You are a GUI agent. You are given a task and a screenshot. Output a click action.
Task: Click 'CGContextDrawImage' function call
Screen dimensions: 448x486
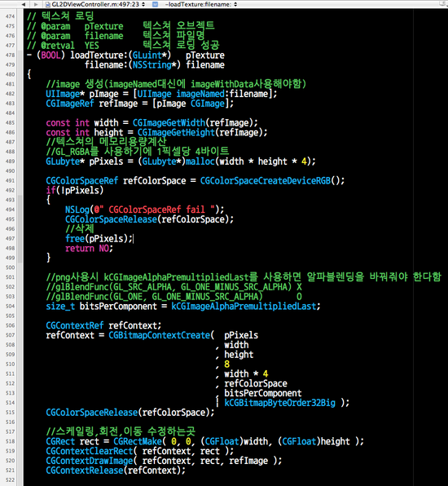click(x=89, y=461)
